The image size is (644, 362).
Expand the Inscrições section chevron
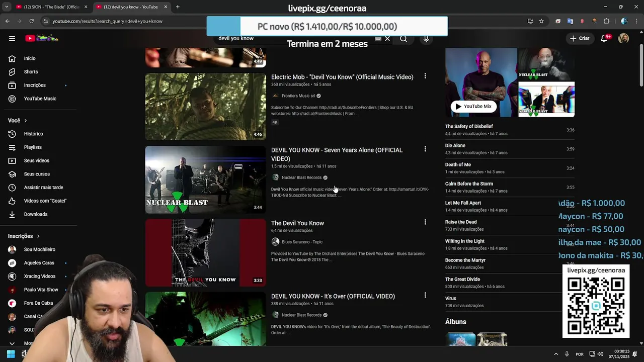[38, 236]
